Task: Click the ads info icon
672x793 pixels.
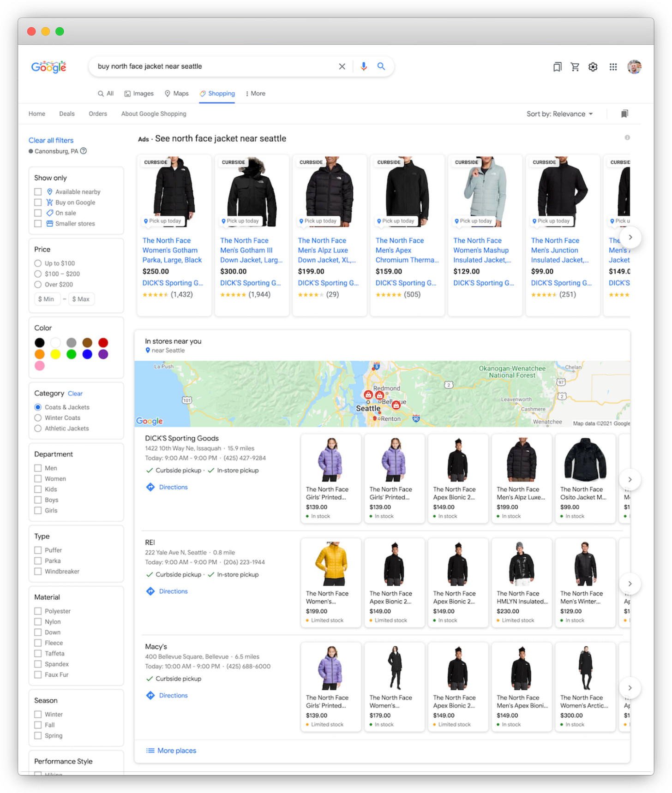Action: click(x=627, y=137)
